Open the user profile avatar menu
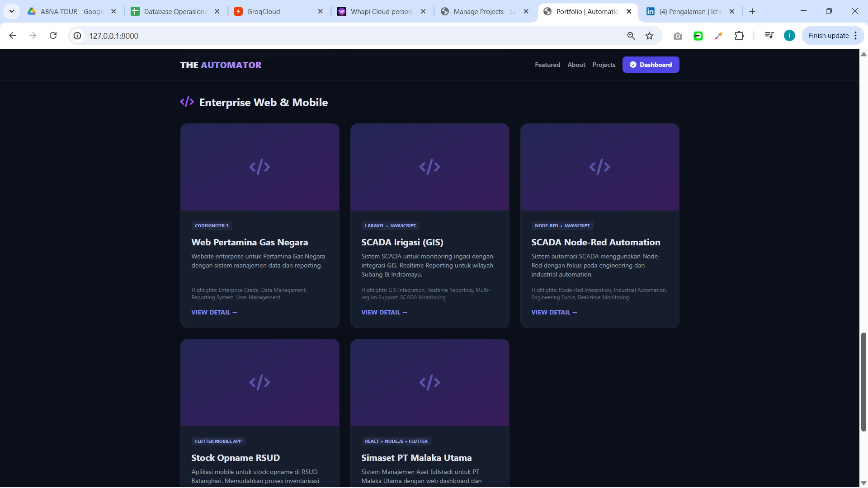The width and height of the screenshot is (868, 488). point(789,36)
